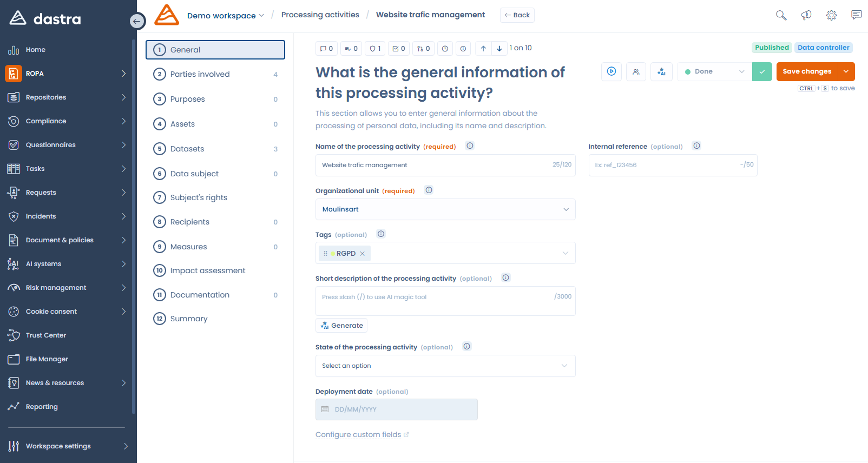Click the Save changes button
This screenshot has height=463, width=868.
pyautogui.click(x=807, y=71)
